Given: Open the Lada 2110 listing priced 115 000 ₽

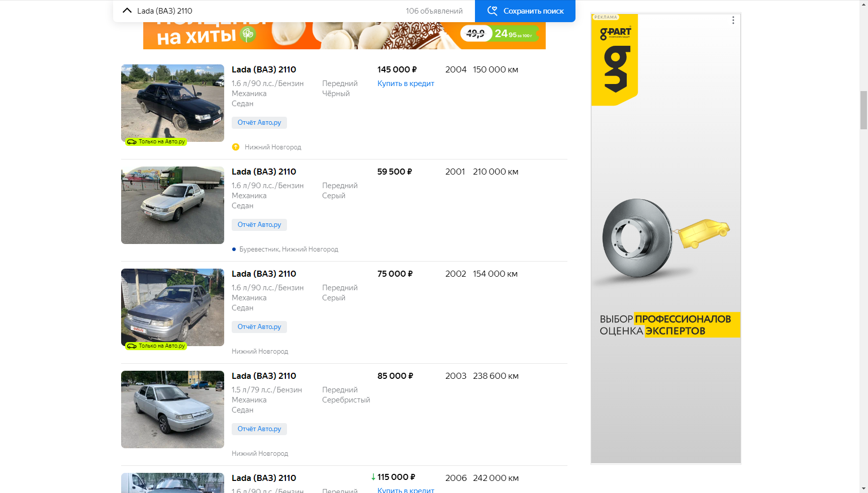Looking at the screenshot, I should pyautogui.click(x=264, y=478).
